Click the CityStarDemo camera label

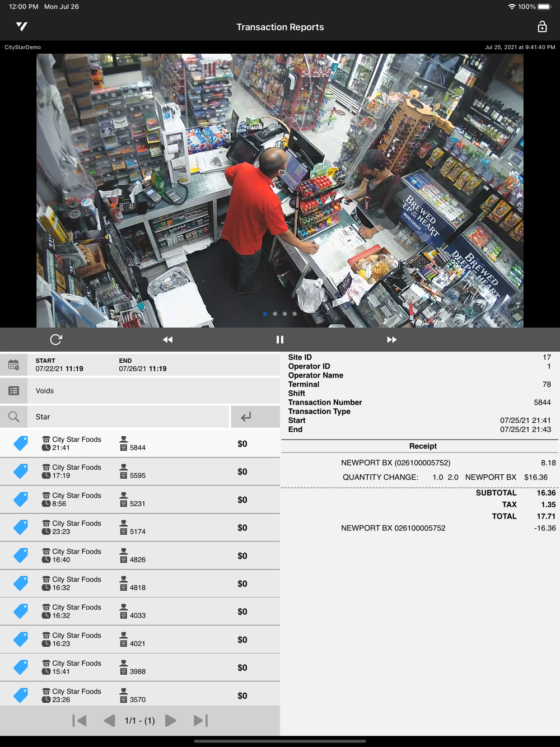click(22, 47)
